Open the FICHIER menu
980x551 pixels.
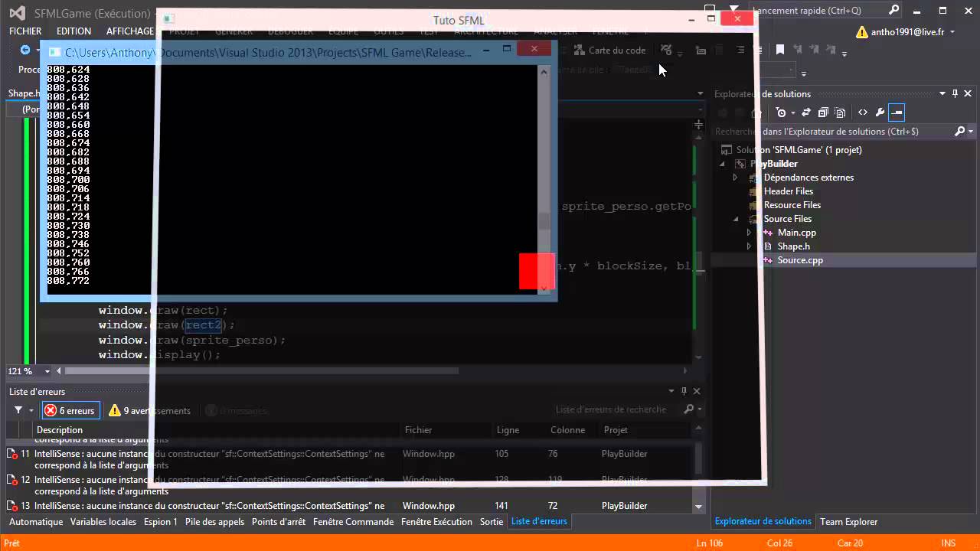tap(25, 31)
